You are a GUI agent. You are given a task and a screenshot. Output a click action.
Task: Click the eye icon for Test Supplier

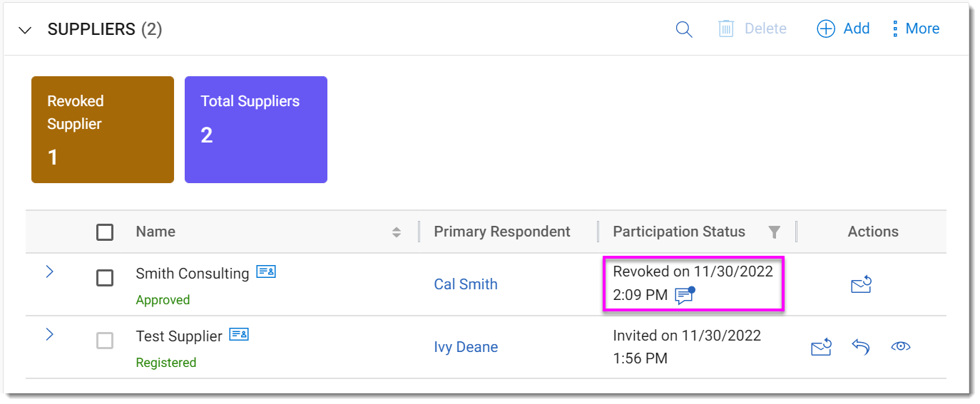click(901, 347)
